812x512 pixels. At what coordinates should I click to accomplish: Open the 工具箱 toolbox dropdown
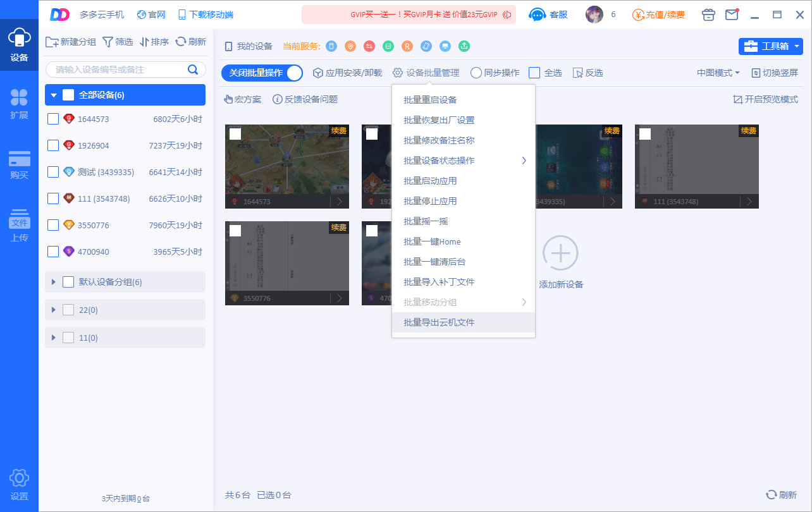point(770,46)
